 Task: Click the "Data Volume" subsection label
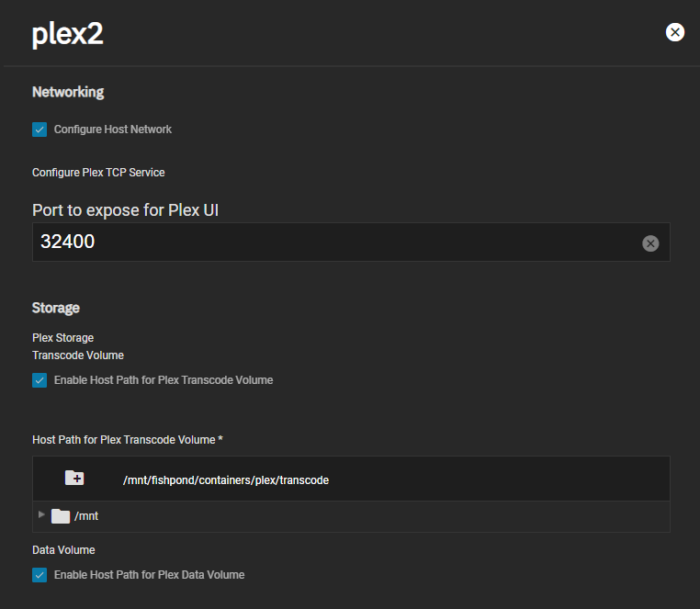63,550
